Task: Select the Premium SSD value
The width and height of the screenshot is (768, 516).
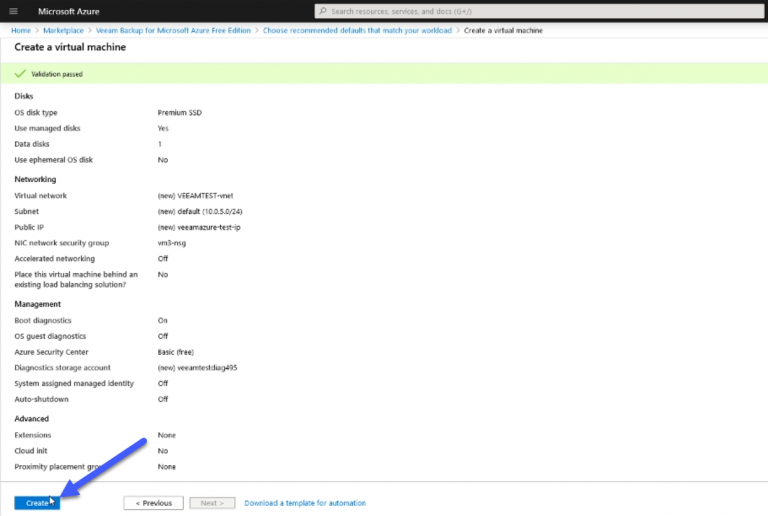Action: (180, 113)
